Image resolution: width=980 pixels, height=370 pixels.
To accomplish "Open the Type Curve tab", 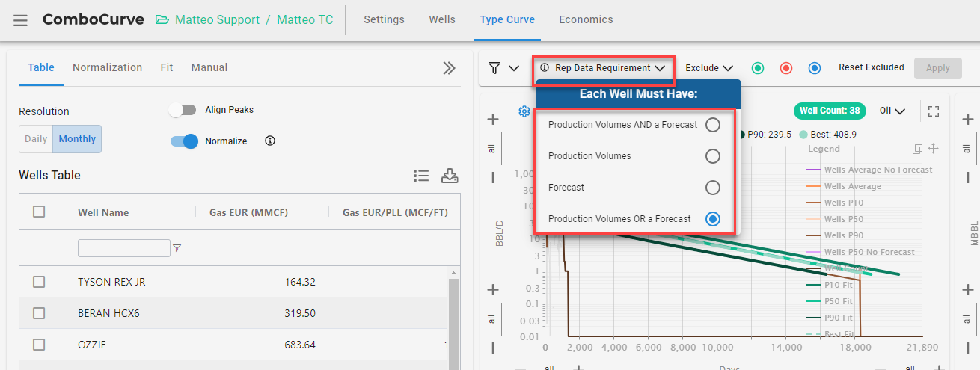I will tap(507, 20).
